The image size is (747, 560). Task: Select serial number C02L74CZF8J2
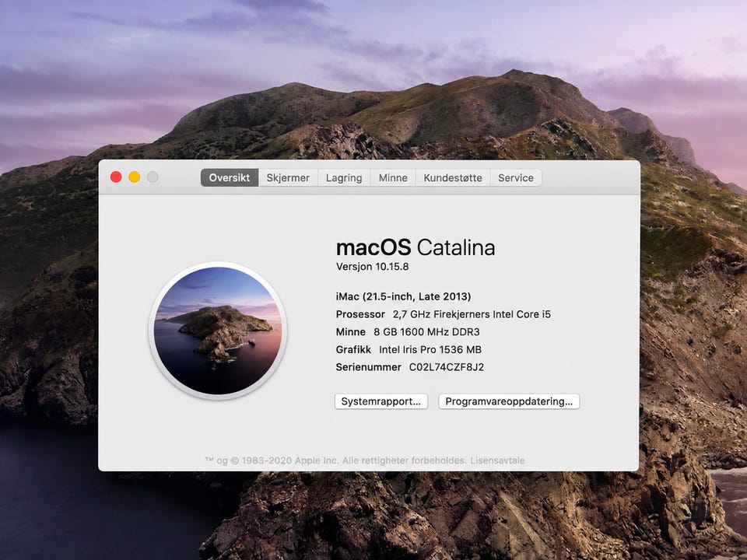(x=447, y=367)
